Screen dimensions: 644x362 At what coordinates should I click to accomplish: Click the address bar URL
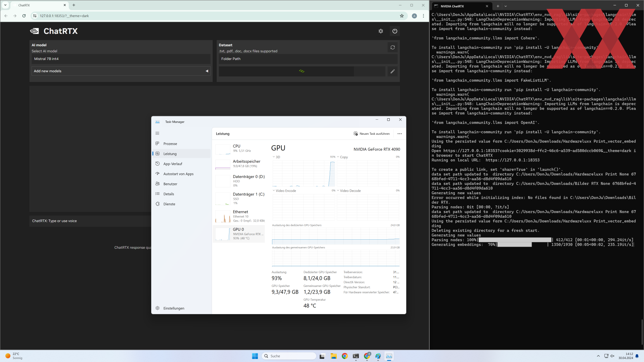[64, 16]
